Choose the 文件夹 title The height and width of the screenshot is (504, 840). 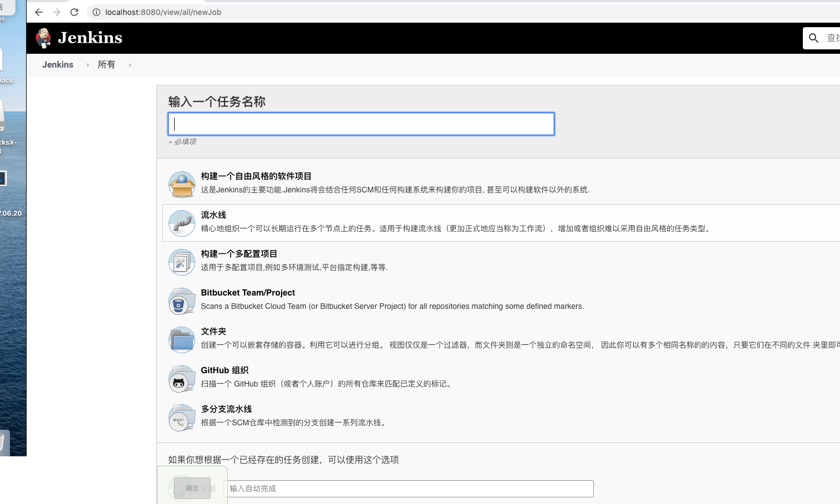(213, 332)
